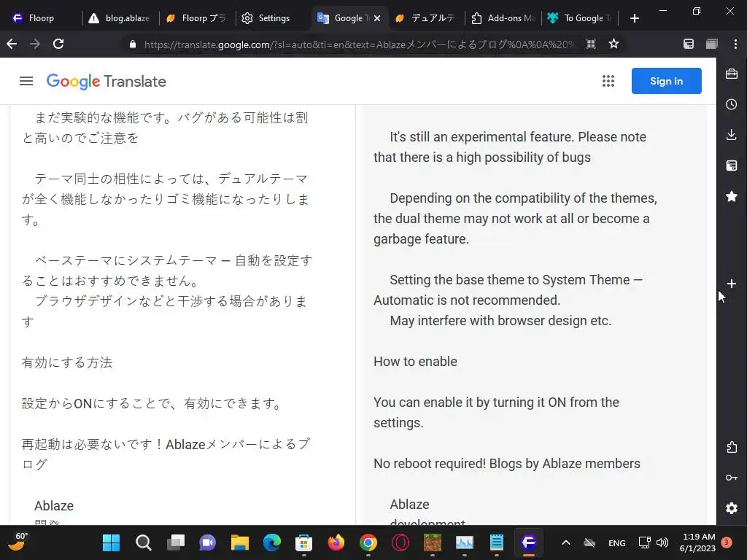View site security lock icon

[x=133, y=44]
